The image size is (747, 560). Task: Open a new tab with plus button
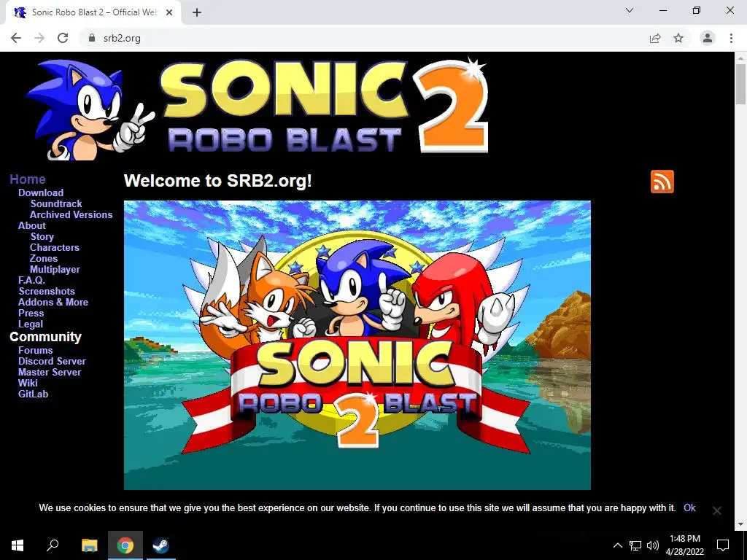tap(197, 13)
